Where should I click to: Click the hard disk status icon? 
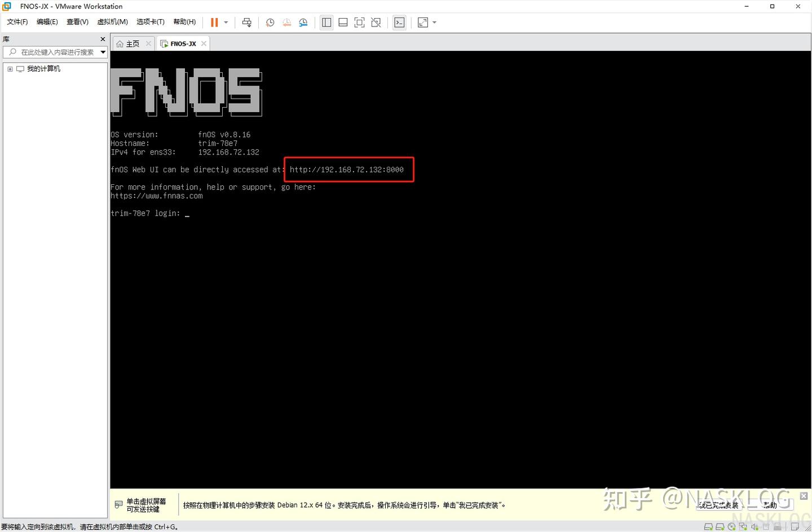pyautogui.click(x=708, y=526)
